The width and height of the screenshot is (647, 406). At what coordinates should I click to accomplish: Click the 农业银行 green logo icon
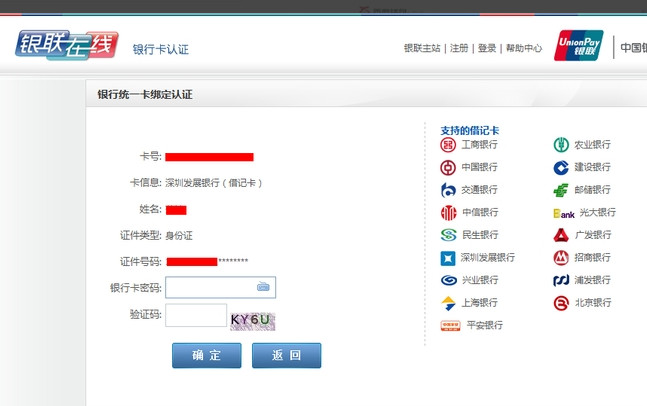coord(561,145)
